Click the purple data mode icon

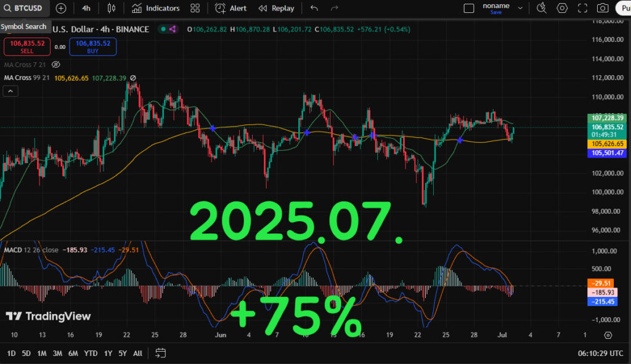pos(173,29)
